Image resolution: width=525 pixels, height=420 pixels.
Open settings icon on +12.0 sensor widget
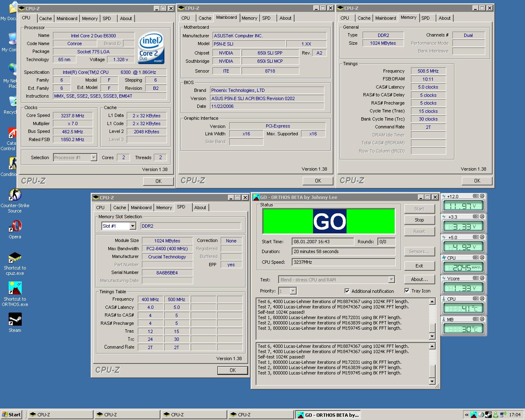(x=476, y=196)
